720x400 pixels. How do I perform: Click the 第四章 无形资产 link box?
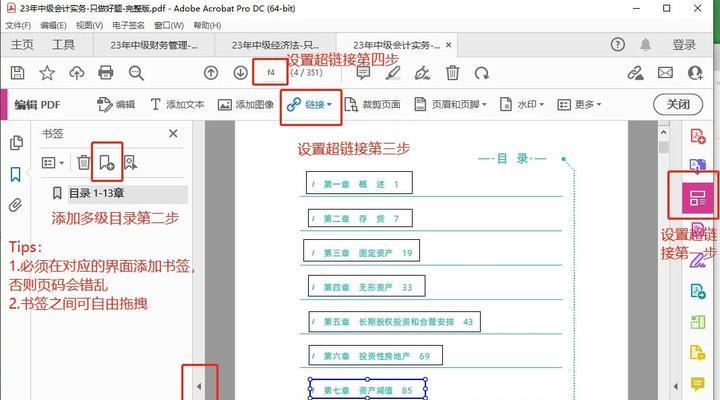pyautogui.click(x=366, y=286)
